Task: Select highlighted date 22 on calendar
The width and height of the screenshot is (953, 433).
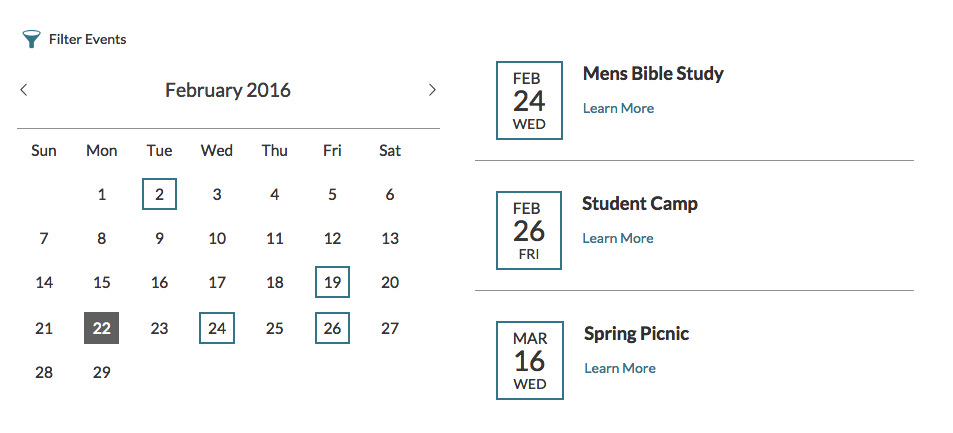Action: point(101,328)
